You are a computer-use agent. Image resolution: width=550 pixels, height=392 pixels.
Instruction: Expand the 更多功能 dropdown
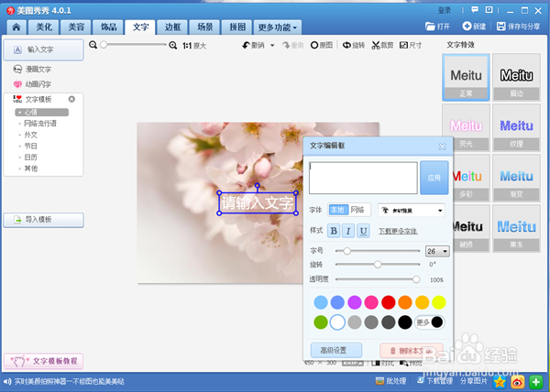point(278,27)
